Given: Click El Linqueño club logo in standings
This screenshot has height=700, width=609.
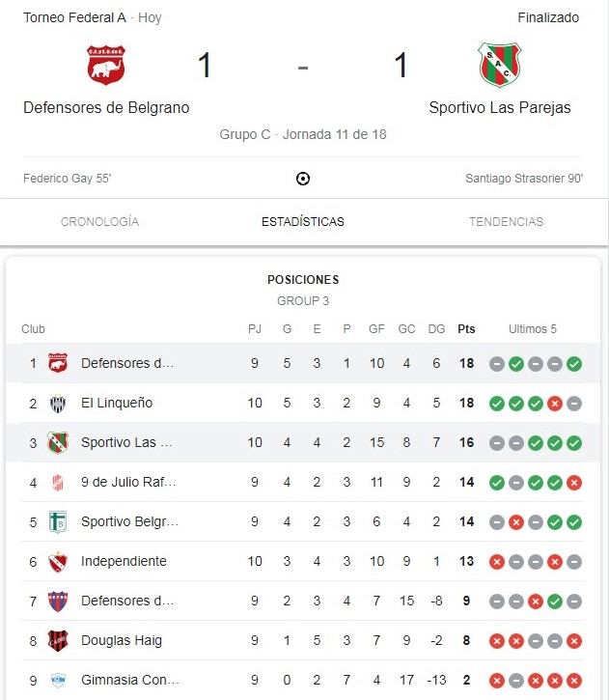Looking at the screenshot, I should click(58, 404).
